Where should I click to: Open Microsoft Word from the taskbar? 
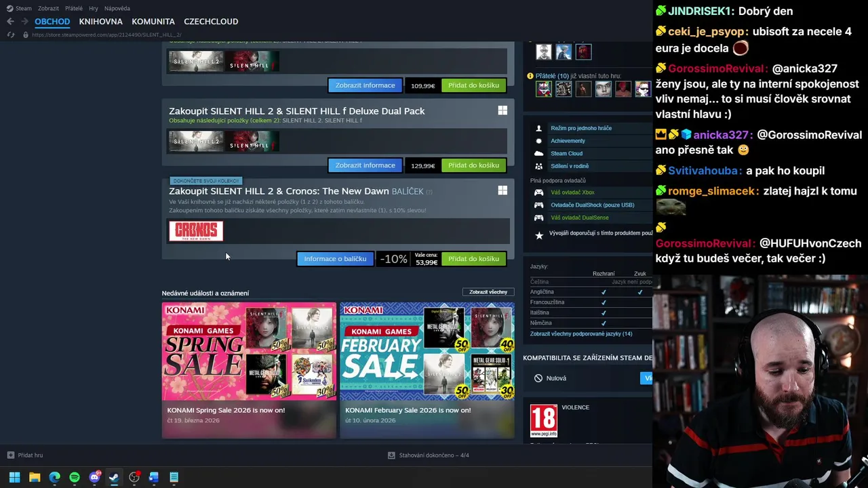click(154, 477)
